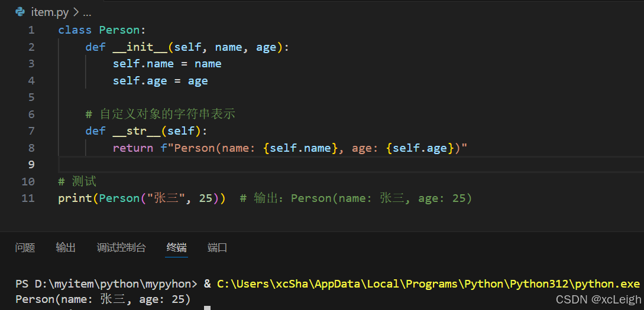Click 'self.name = name' code line
644x310 pixels.
coord(167,64)
